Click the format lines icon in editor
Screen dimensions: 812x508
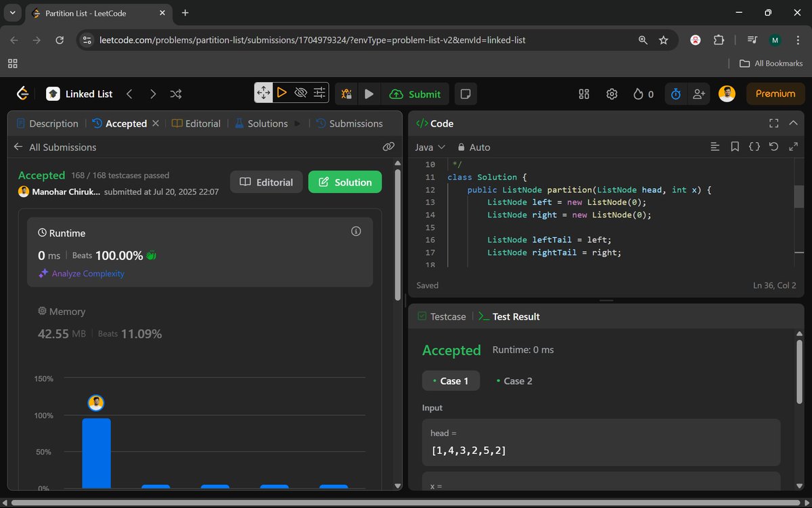[x=715, y=146]
